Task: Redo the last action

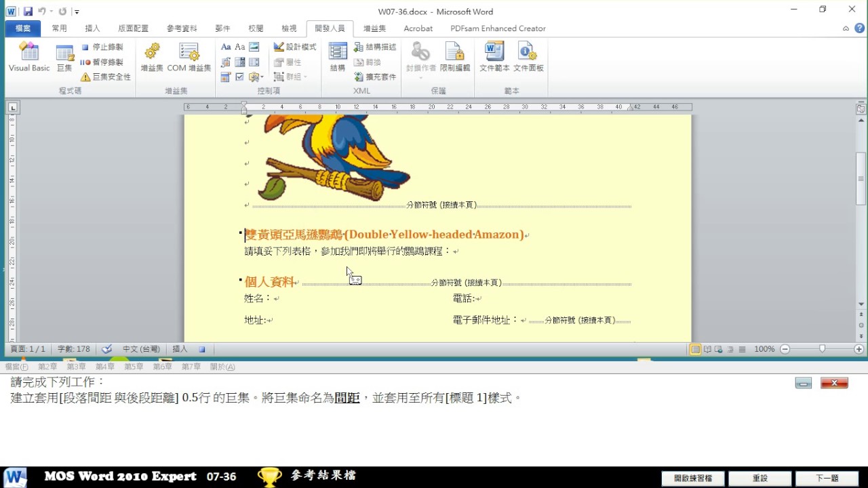Action: tap(62, 12)
